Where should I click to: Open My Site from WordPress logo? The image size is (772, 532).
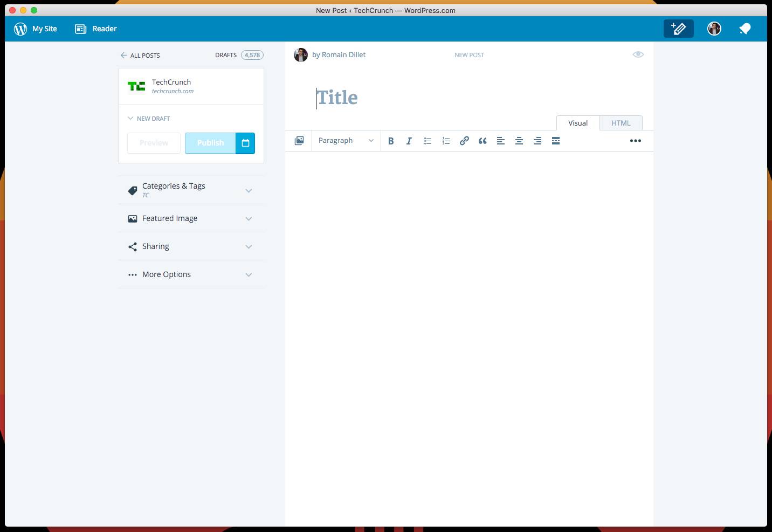20,29
